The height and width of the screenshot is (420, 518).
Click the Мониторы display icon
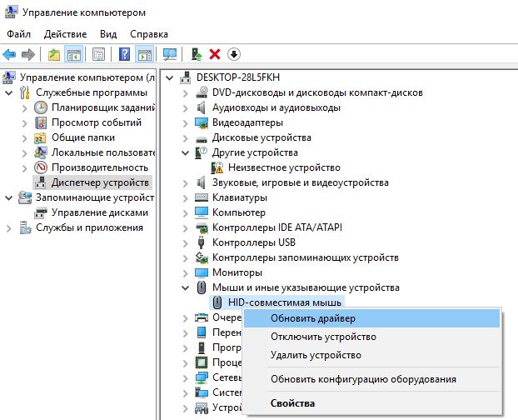point(202,272)
